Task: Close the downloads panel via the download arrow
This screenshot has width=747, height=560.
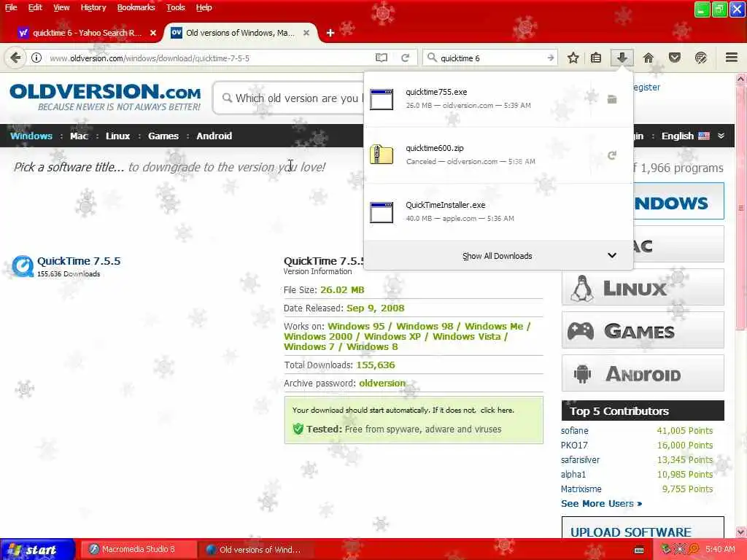Action: pyautogui.click(x=622, y=58)
